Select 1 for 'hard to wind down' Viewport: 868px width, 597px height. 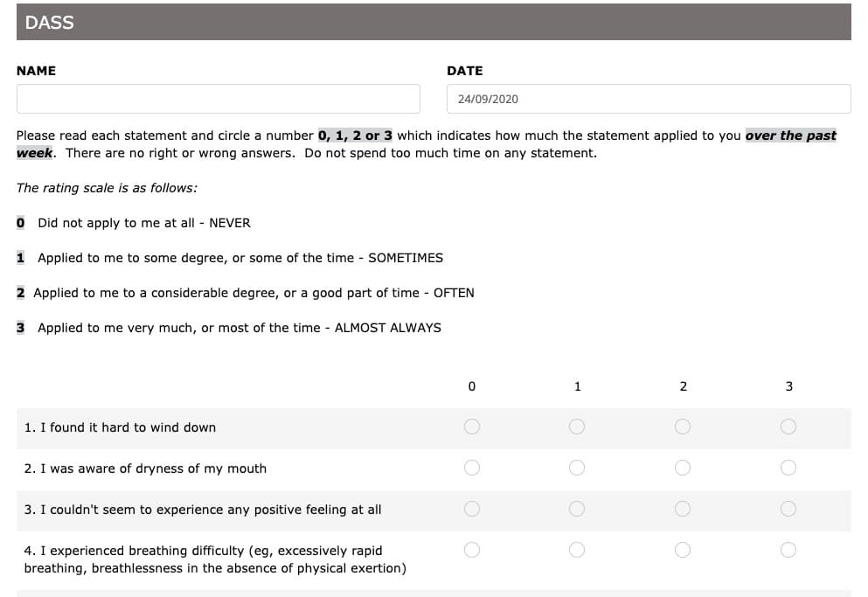coord(577,427)
